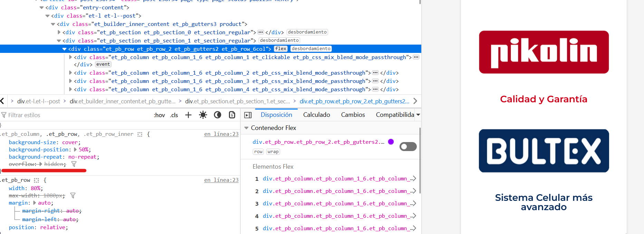The width and height of the screenshot is (644, 234).
Task: Expand the et_pb_column_2 div node
Action: (x=70, y=73)
